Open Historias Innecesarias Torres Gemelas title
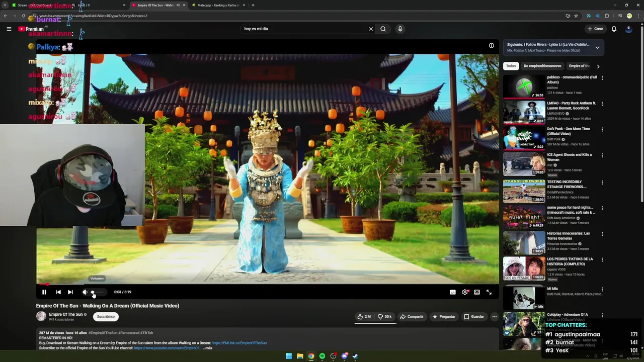The height and width of the screenshot is (362, 644). [x=569, y=236]
